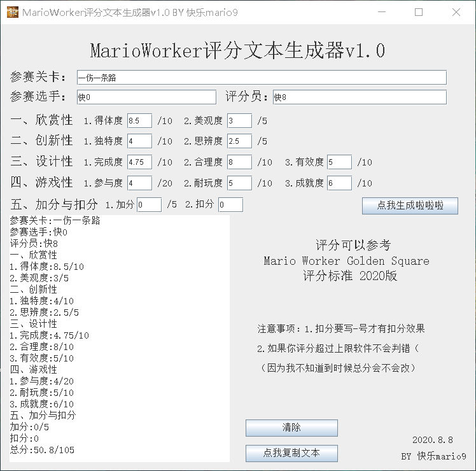Focus the 参与度 score field

pos(139,183)
